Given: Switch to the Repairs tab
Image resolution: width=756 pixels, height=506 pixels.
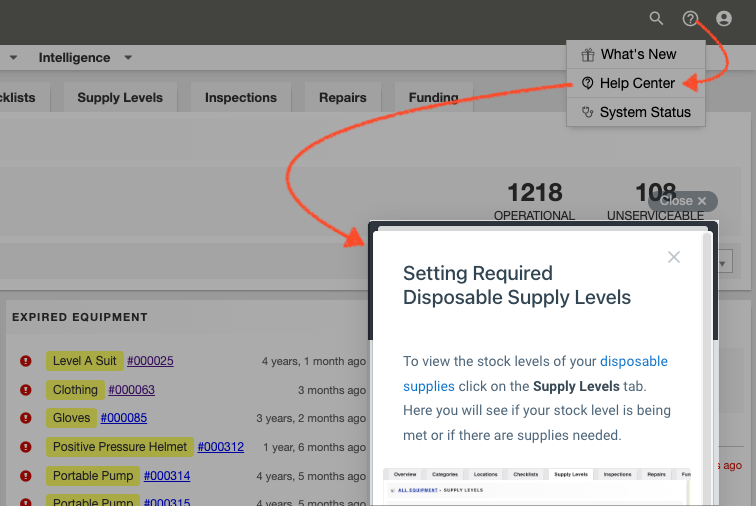Looking at the screenshot, I should pyautogui.click(x=343, y=97).
